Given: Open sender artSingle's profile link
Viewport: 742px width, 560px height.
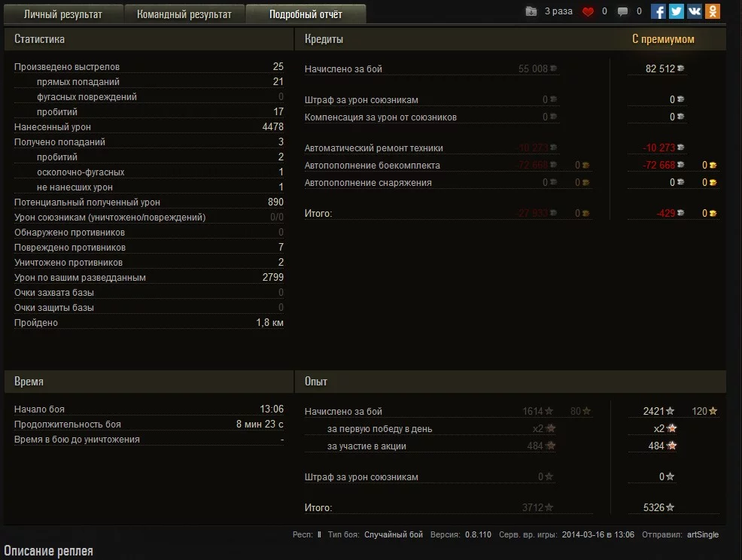Looking at the screenshot, I should coord(703,534).
